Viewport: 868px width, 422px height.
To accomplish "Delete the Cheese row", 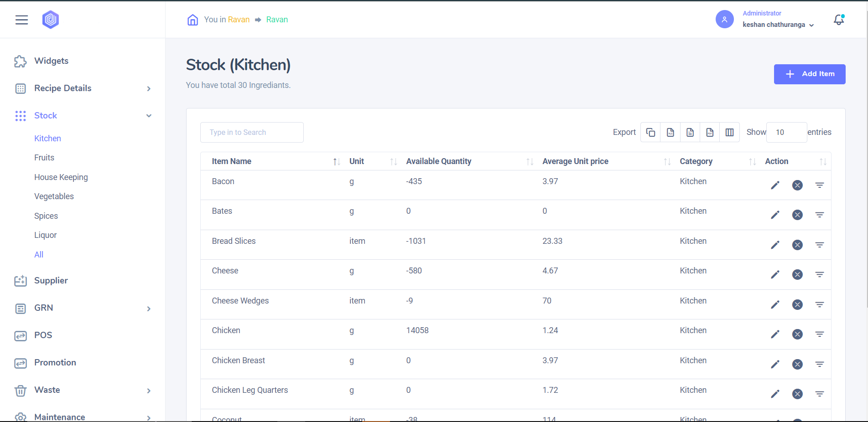I will click(797, 274).
